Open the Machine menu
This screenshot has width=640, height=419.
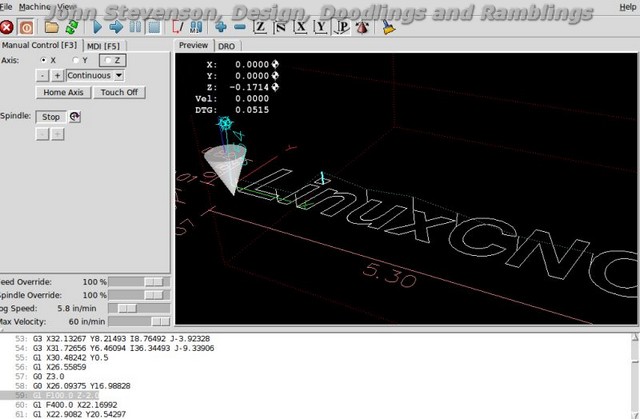click(35, 7)
